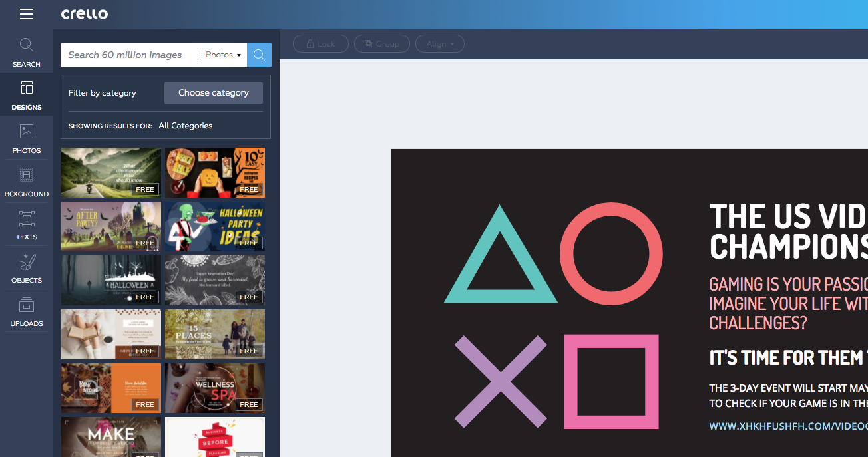Screen dimensions: 868x457
Task: Click the WWW.XHKHFUSHFH.COM URL text on canvas
Action: tap(789, 426)
